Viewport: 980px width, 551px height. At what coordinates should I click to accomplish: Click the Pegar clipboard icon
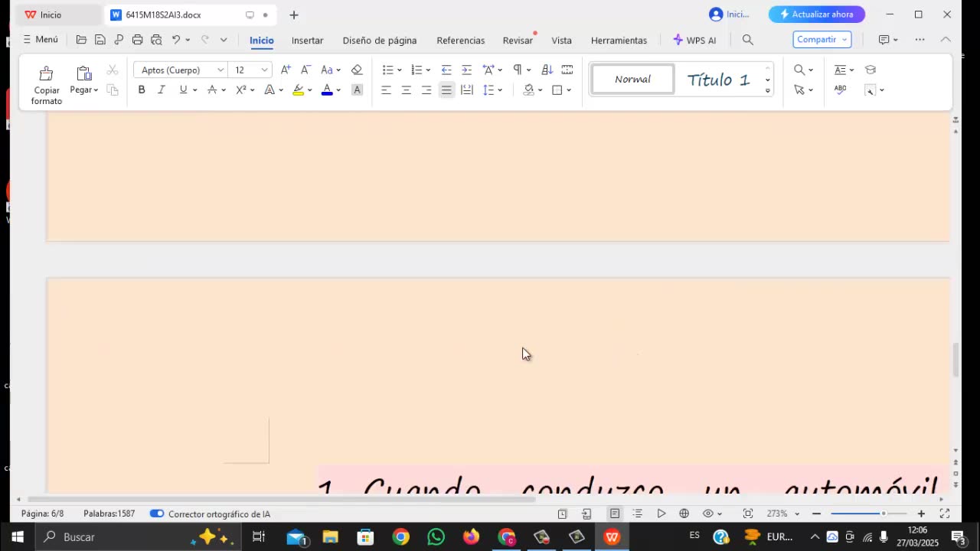coord(84,73)
